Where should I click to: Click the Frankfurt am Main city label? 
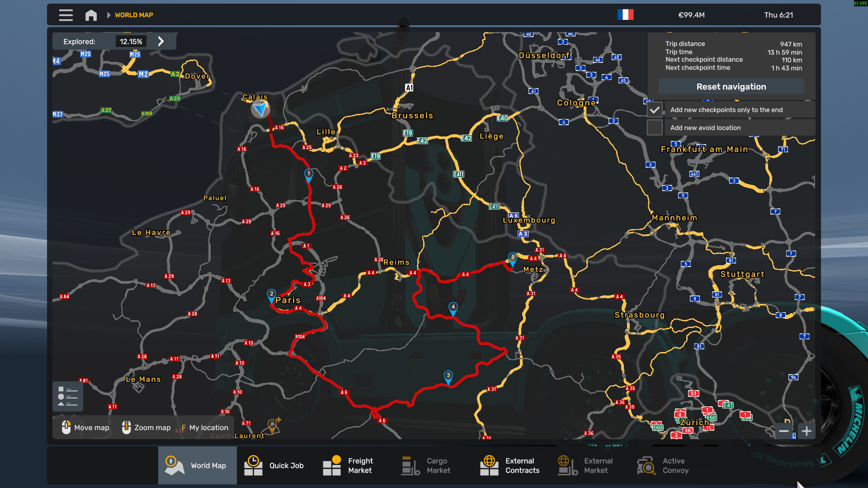[x=704, y=149]
